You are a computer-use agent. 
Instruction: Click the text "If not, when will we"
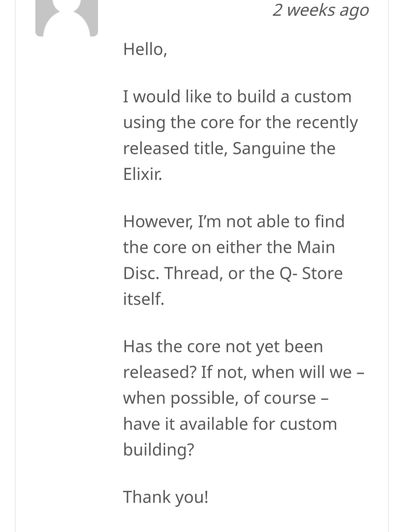pos(276,372)
